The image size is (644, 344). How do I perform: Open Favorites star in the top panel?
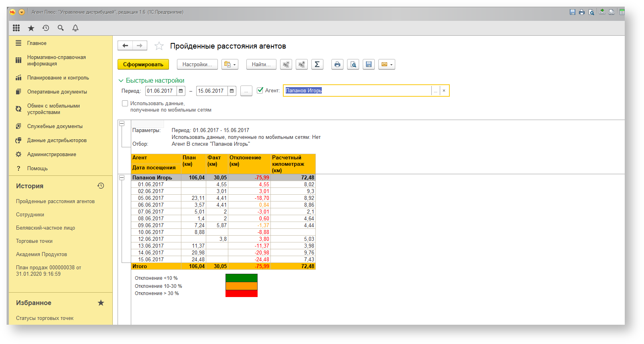point(31,28)
